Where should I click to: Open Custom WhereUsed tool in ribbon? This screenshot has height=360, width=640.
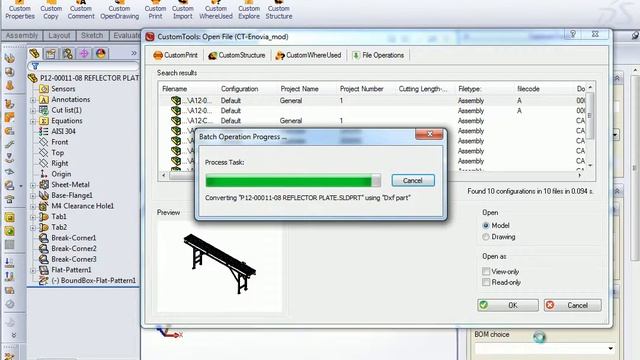click(x=216, y=11)
